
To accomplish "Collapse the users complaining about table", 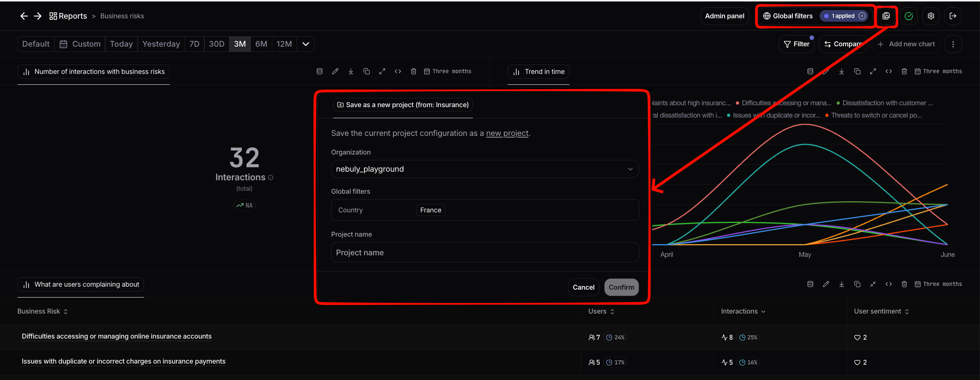I will (x=873, y=284).
